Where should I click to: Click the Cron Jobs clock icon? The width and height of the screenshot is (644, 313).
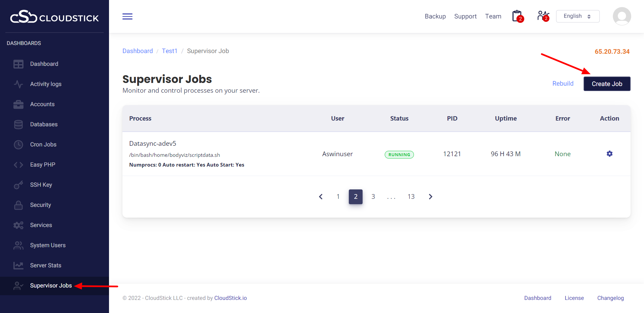18,145
